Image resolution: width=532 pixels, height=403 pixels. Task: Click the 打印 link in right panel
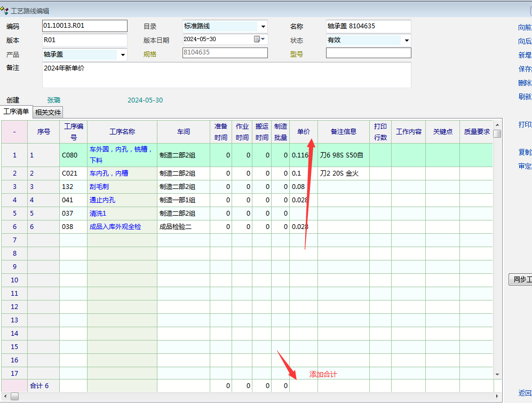coord(525,124)
